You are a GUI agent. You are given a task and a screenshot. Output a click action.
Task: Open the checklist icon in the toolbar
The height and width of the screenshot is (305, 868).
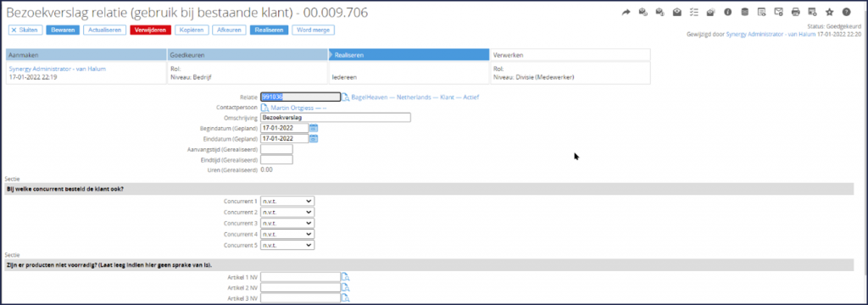693,12
